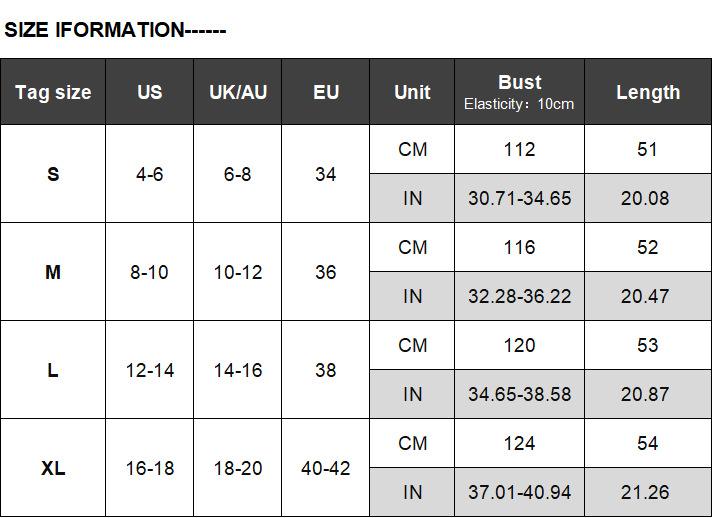Click bust value 112 for size S
Screen dimensions: 713x518
tap(519, 149)
